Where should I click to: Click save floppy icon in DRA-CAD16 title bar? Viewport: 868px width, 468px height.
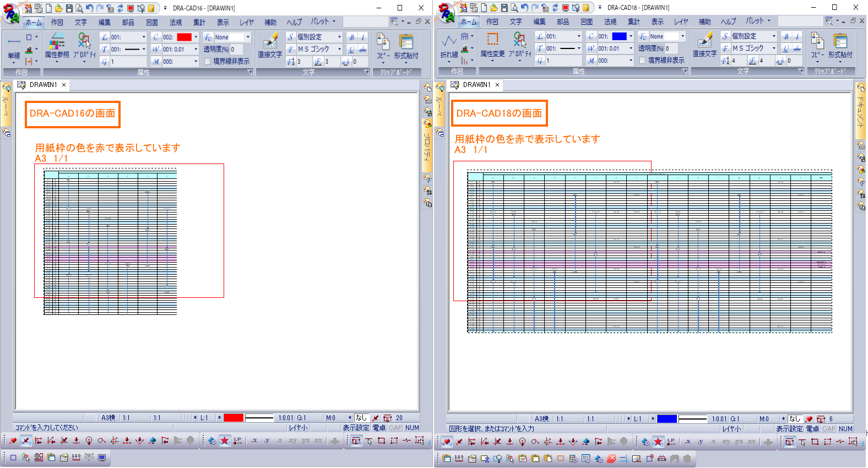pyautogui.click(x=69, y=8)
